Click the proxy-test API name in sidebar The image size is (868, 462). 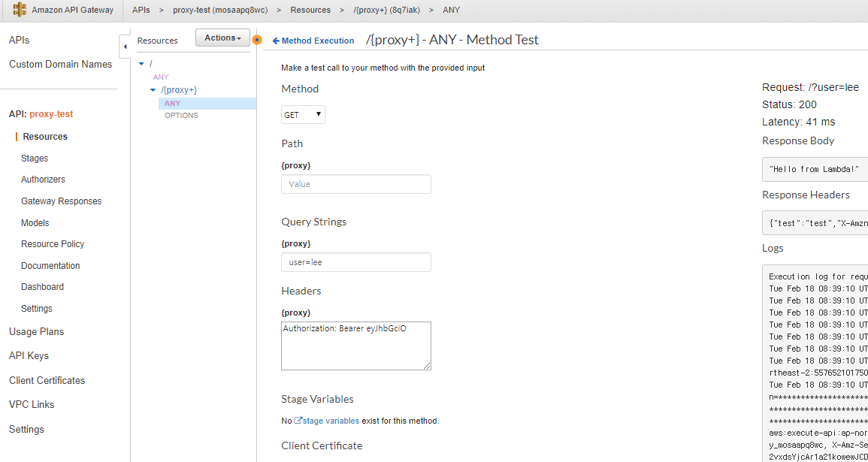click(51, 114)
